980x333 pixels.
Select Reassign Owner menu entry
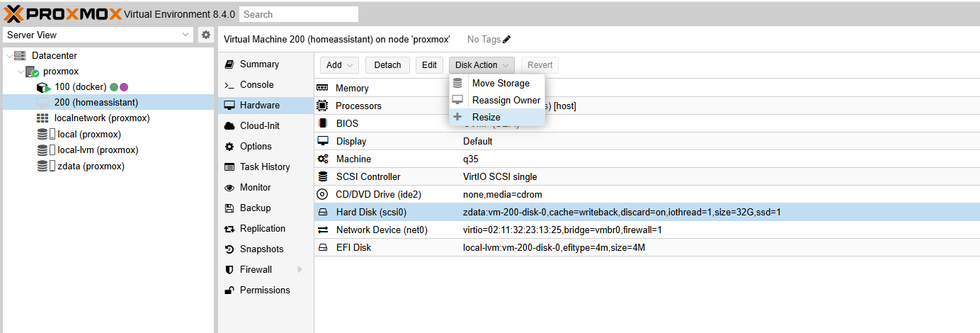(506, 101)
